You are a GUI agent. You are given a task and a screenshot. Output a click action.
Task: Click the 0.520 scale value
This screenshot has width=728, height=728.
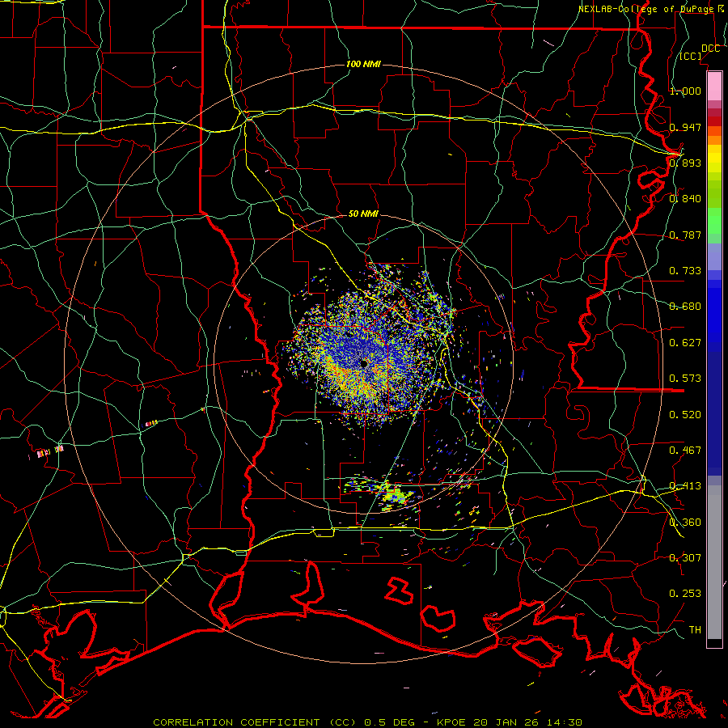[x=685, y=415]
